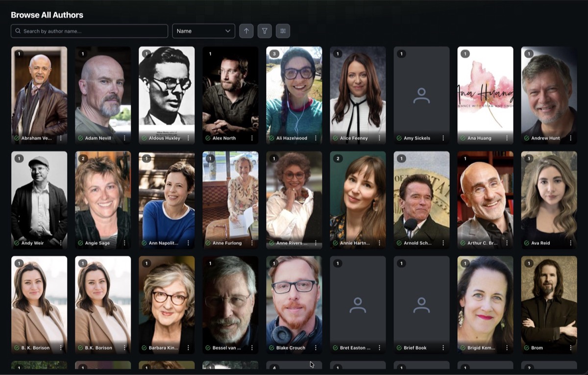This screenshot has width=588, height=375.
Task: Click the magnifying glass search icon
Action: [18, 30]
